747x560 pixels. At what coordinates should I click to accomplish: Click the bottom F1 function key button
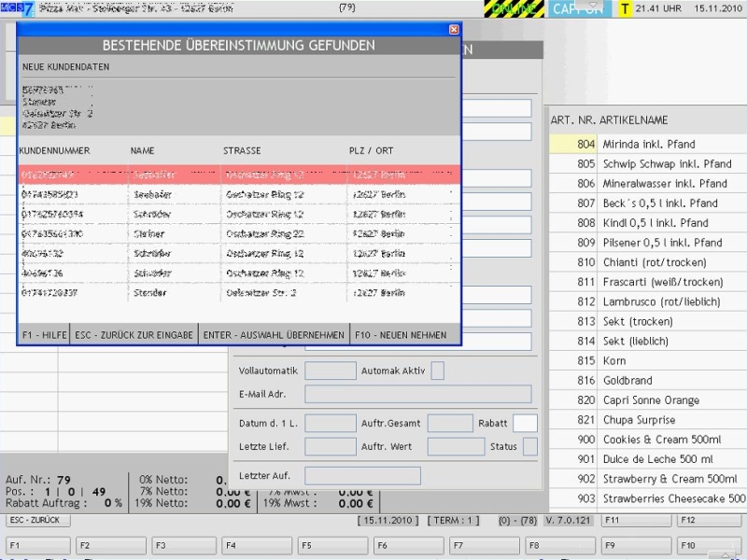tap(38, 545)
